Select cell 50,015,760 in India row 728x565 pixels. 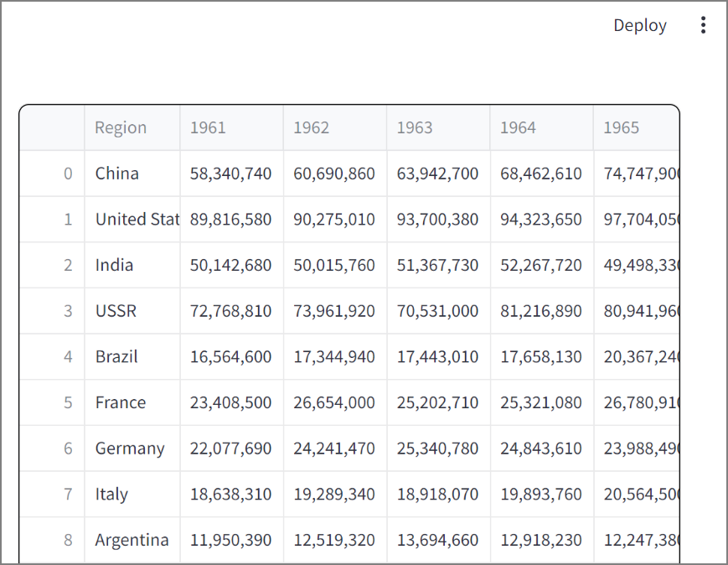(x=335, y=265)
